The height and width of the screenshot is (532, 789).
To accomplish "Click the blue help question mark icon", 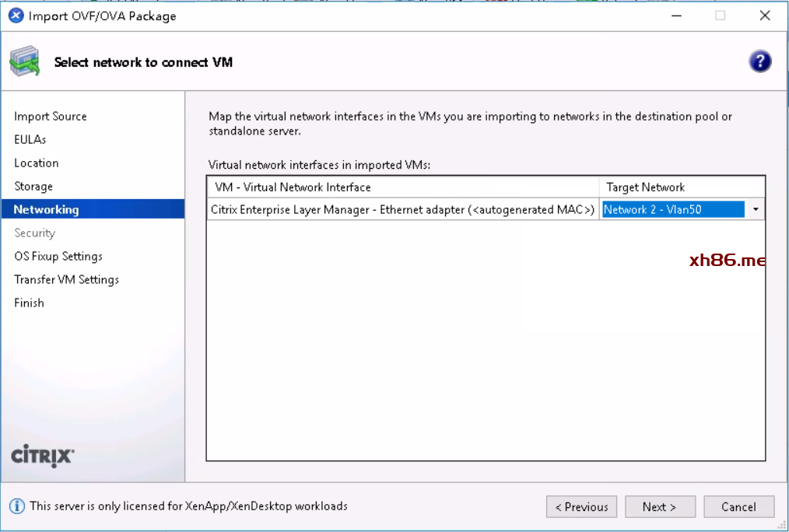I will [x=759, y=62].
